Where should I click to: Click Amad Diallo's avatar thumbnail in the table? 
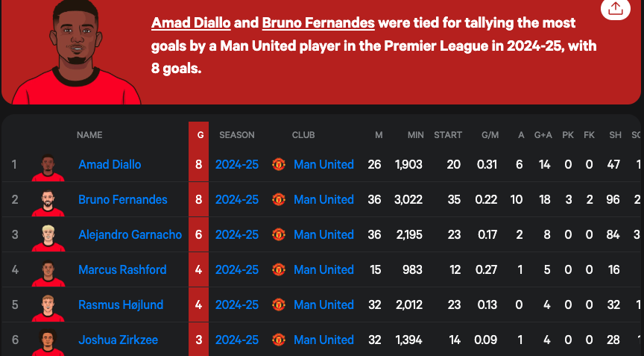[48, 167]
